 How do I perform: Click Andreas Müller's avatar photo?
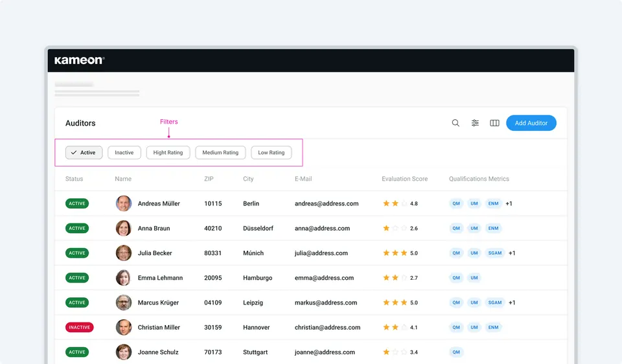pos(123,203)
